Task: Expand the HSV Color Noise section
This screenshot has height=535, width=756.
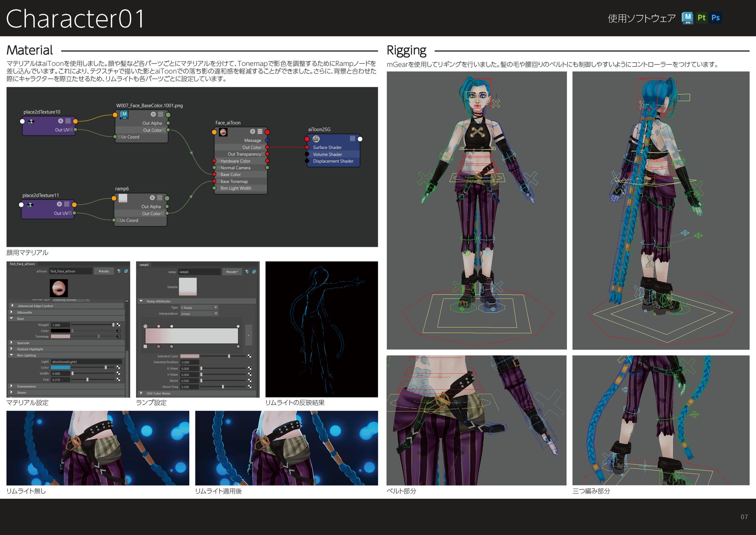Action: coord(141,393)
